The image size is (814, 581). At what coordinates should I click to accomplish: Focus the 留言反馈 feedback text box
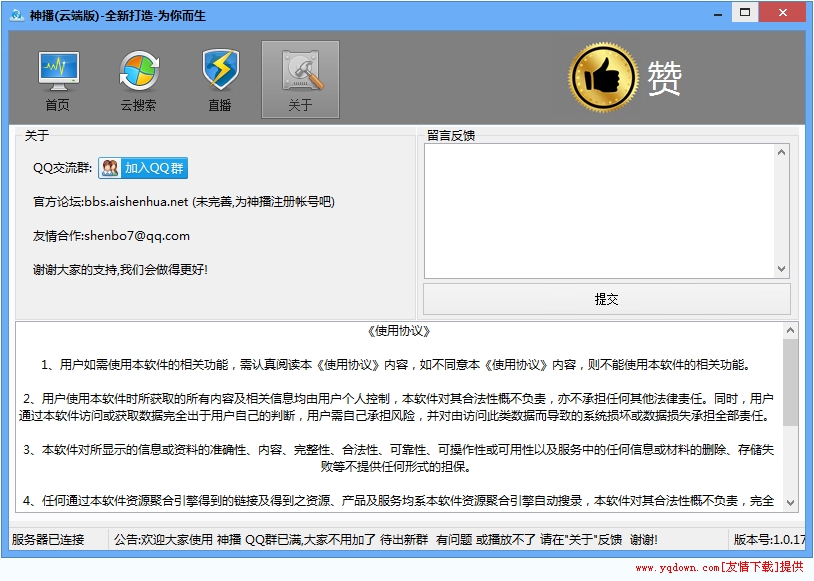600,211
